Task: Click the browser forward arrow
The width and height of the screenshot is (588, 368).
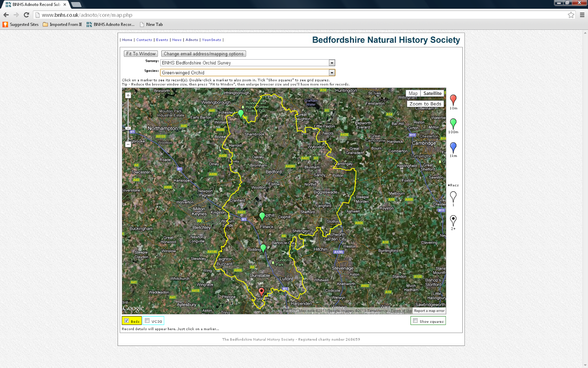Action: tap(16, 15)
